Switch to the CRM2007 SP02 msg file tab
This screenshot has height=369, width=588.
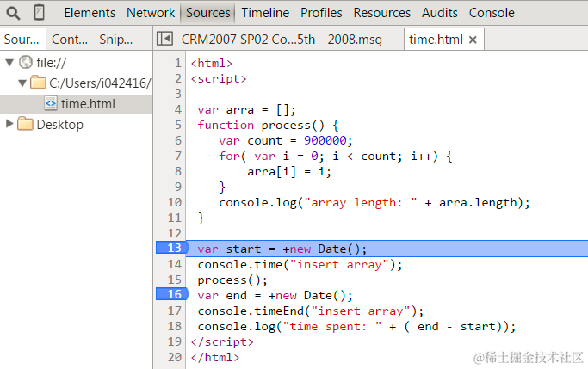[282, 39]
